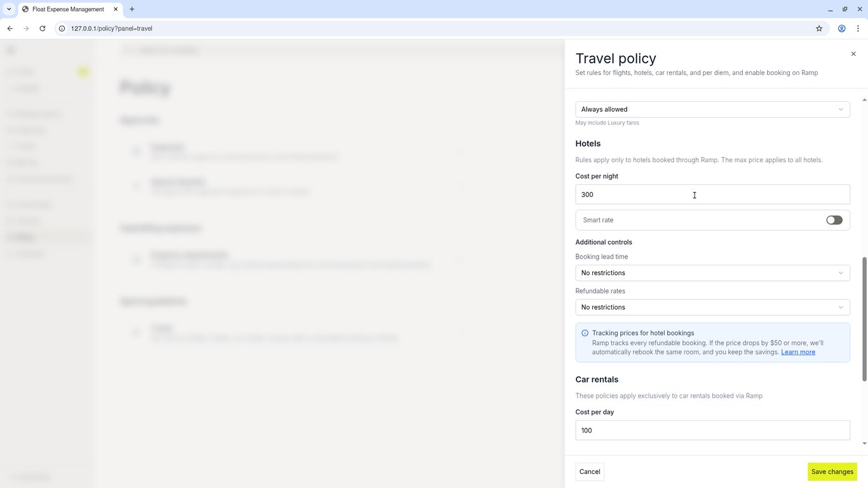View site information icon in address bar
Image resolution: width=868 pixels, height=488 pixels.
[62, 29]
